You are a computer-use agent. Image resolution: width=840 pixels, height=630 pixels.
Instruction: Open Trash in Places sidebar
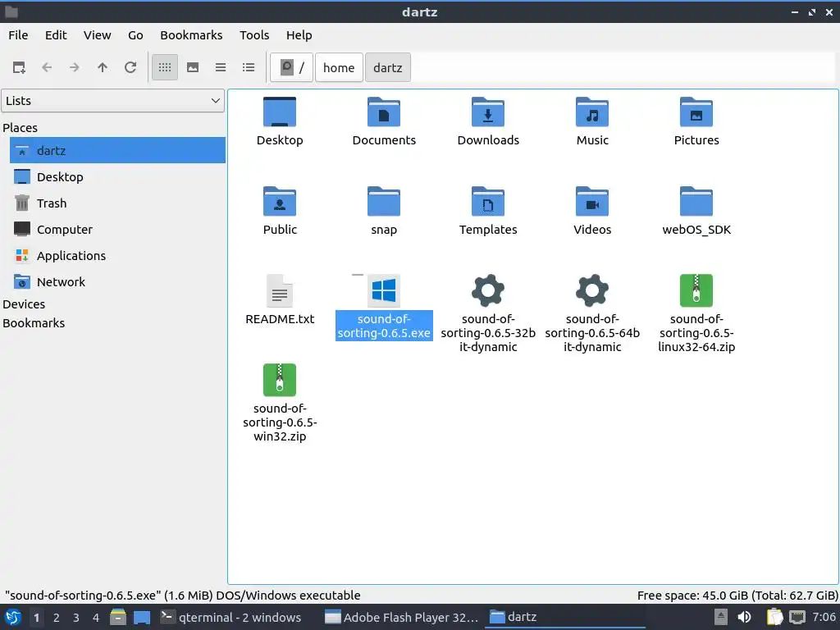tap(117, 203)
